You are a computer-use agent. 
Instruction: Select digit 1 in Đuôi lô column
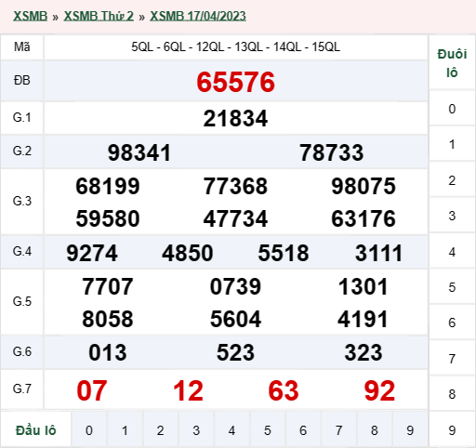tap(452, 144)
